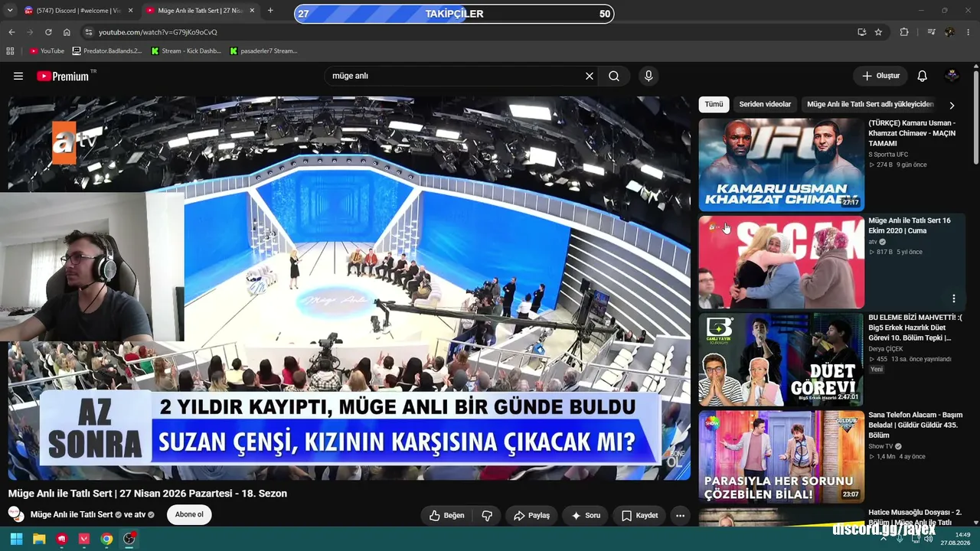The width and height of the screenshot is (980, 551).
Task: Open the Windows Start menu
Action: (x=16, y=539)
